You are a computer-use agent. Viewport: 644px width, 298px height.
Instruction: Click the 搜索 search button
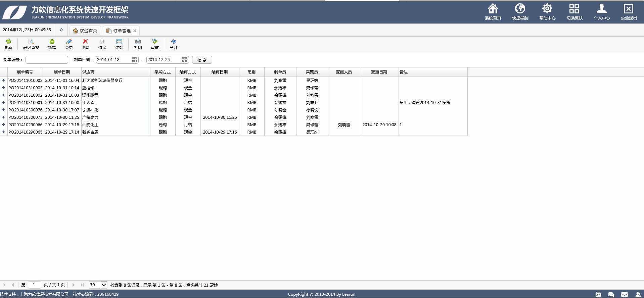pos(202,60)
